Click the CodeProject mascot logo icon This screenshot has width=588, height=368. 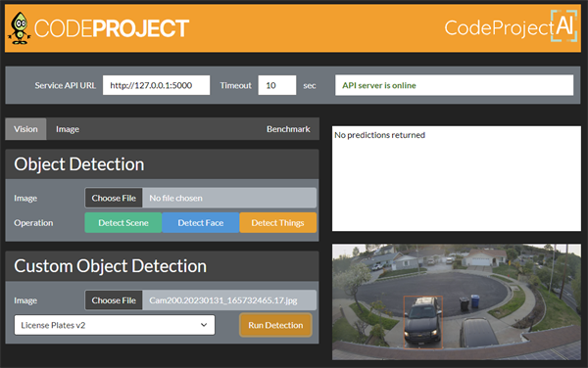[20, 28]
